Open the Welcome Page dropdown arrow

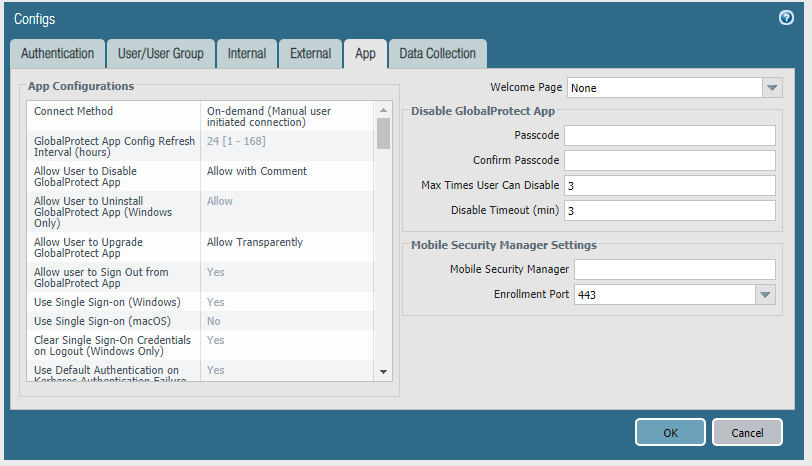pos(772,88)
